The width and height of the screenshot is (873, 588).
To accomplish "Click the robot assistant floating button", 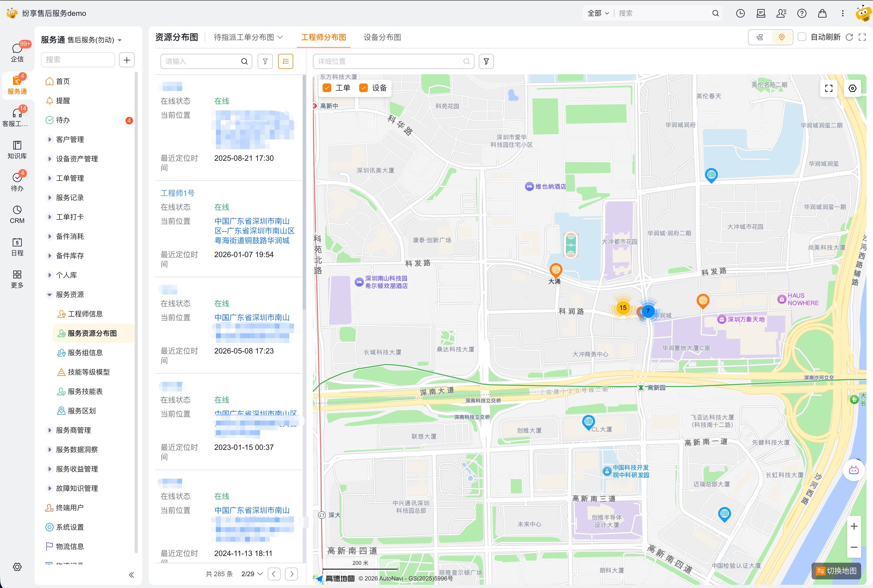I will [x=854, y=470].
